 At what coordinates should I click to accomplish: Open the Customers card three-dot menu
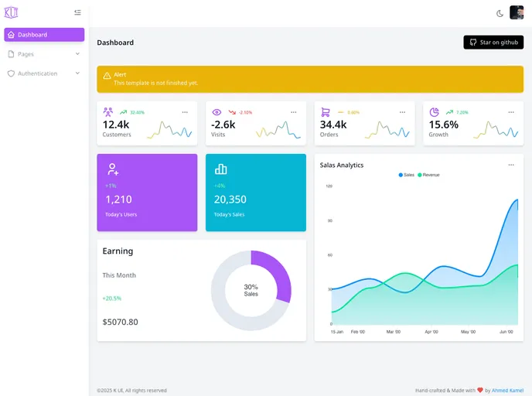185,112
